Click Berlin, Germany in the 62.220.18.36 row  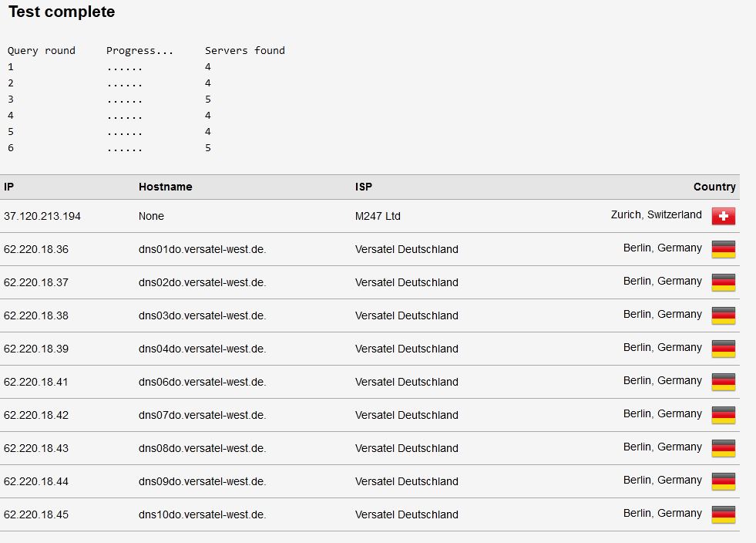pos(663,248)
